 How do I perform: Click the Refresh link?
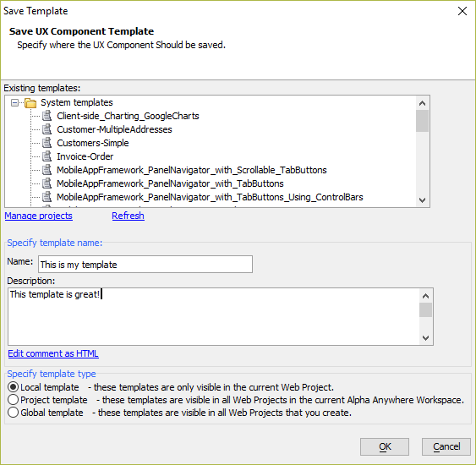point(129,216)
